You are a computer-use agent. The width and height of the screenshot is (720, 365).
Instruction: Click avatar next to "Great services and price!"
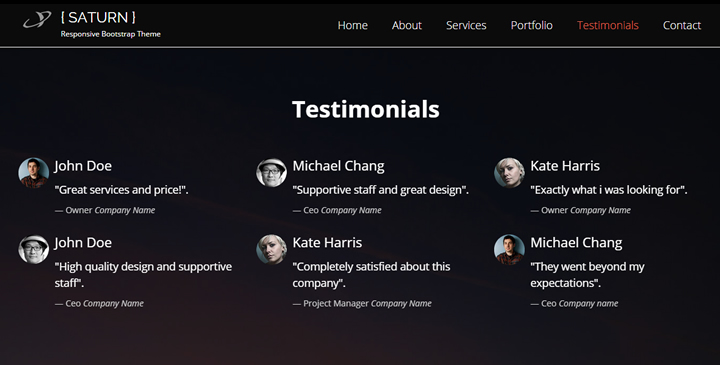coord(34,173)
